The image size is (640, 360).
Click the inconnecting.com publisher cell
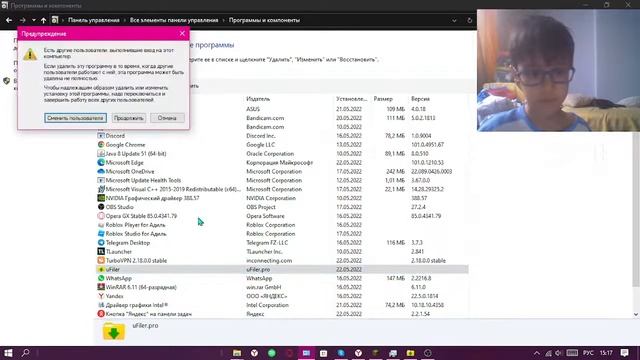[x=269, y=260]
